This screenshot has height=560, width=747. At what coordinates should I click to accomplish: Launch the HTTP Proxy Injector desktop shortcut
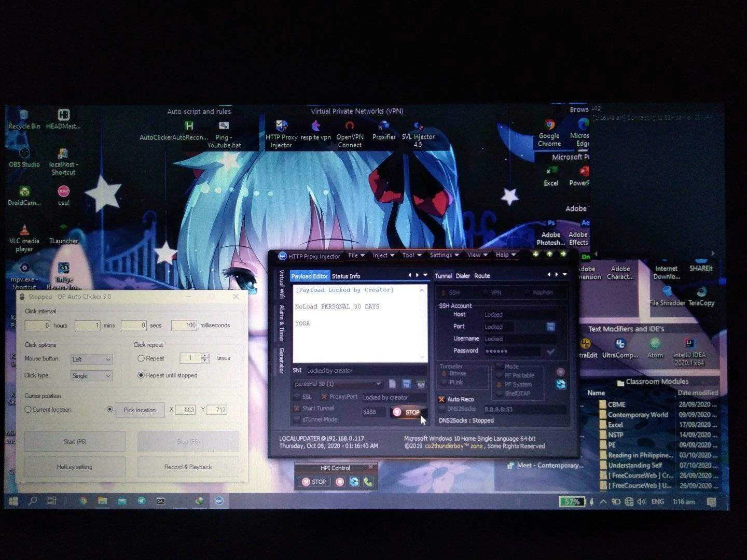coord(281,134)
